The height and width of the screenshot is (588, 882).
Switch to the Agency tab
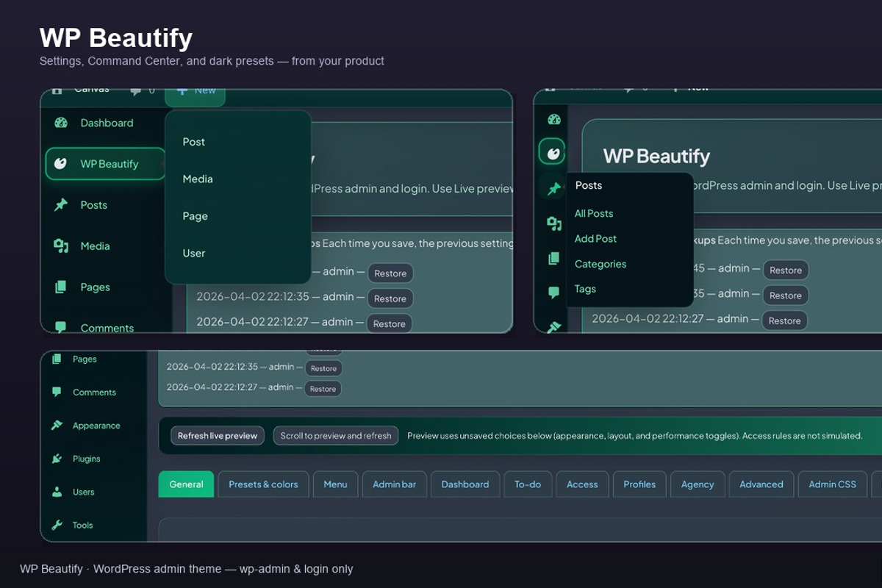[x=698, y=484]
